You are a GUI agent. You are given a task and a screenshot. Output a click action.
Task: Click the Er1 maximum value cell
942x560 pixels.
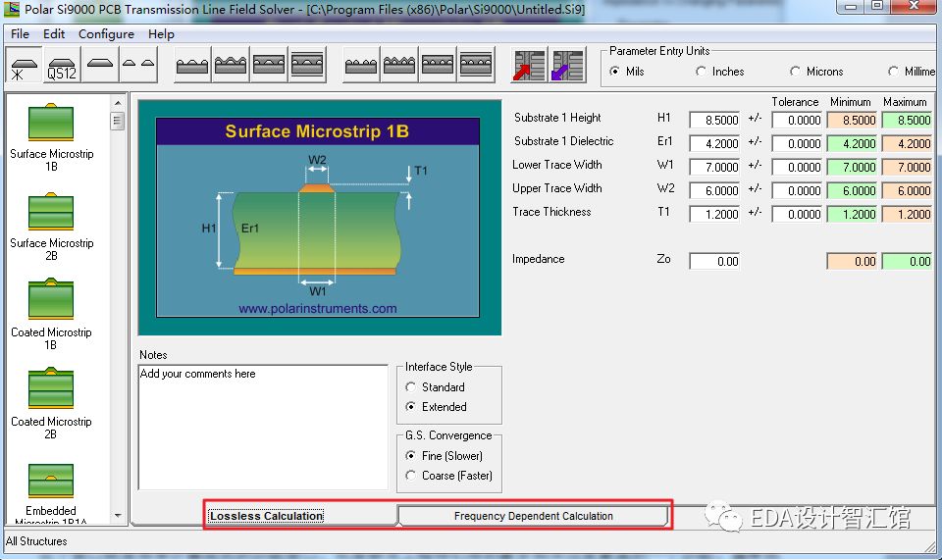907,143
